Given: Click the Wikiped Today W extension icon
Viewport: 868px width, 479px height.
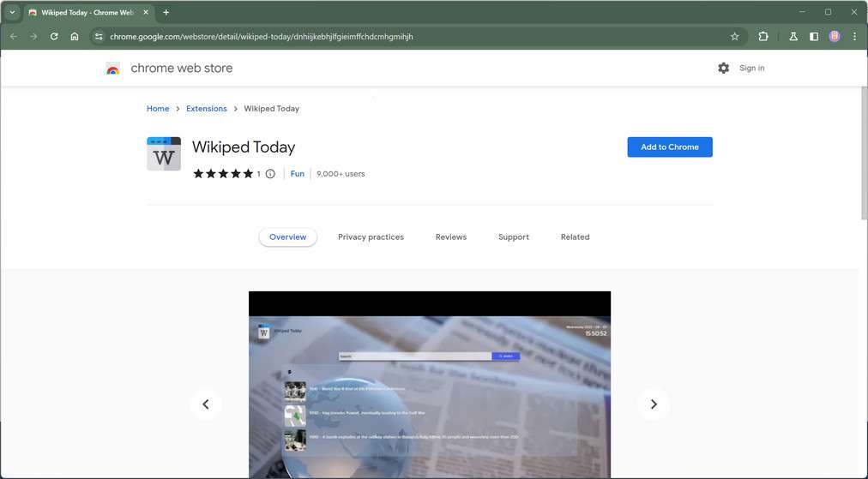Looking at the screenshot, I should tap(164, 153).
